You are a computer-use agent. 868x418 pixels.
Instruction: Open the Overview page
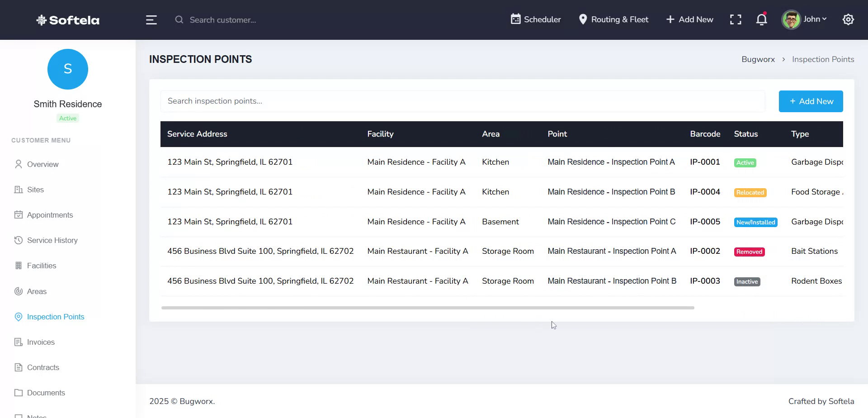tap(43, 164)
